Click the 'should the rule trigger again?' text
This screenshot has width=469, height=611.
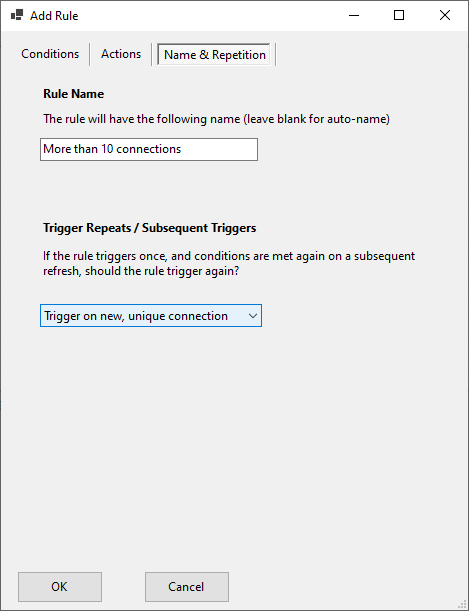pyautogui.click(x=162, y=271)
